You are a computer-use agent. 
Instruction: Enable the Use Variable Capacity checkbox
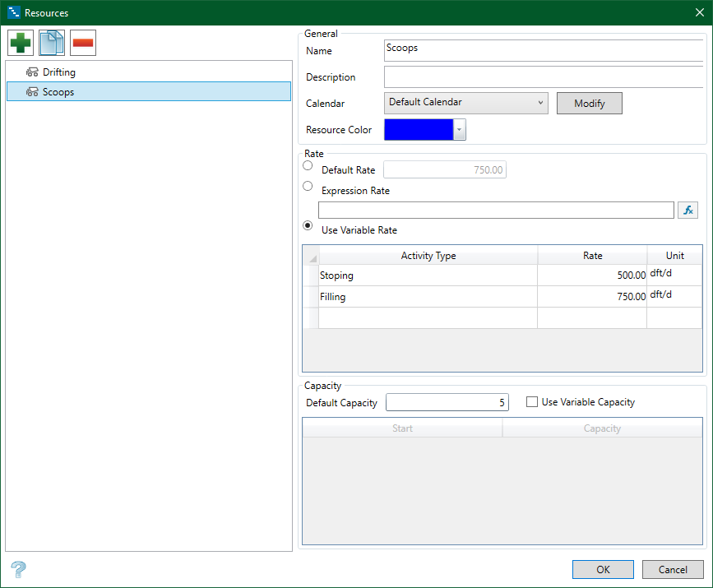[x=532, y=402]
